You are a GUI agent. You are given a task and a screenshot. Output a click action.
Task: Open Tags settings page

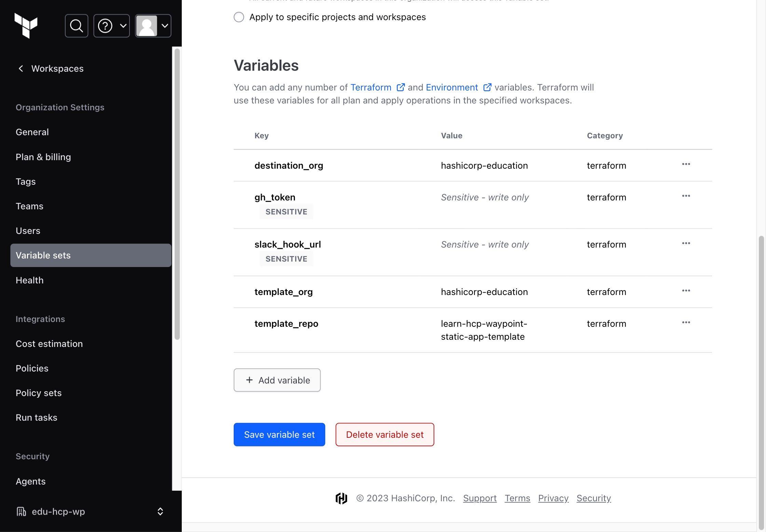(26, 182)
